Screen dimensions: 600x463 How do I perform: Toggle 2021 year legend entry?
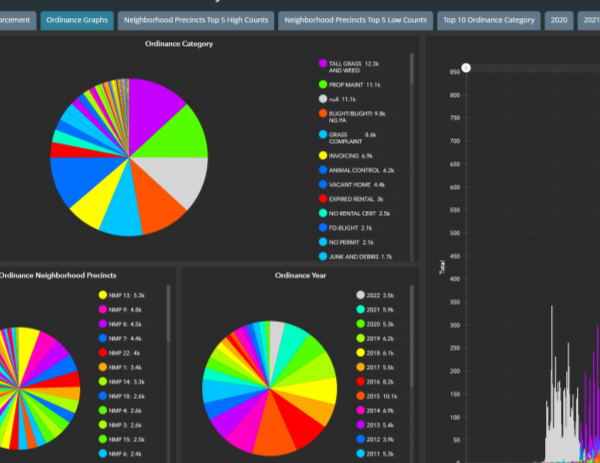click(x=375, y=310)
